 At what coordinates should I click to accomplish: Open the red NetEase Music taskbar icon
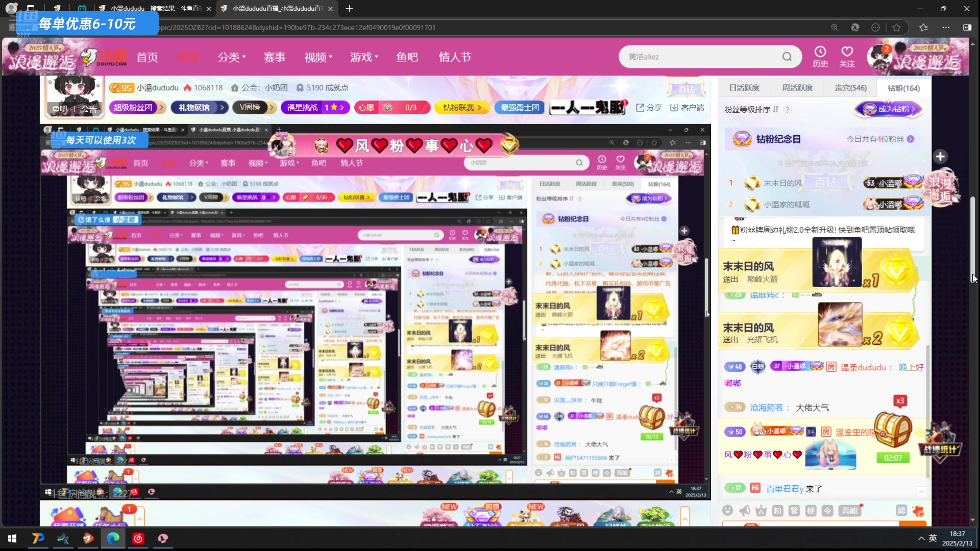(138, 538)
